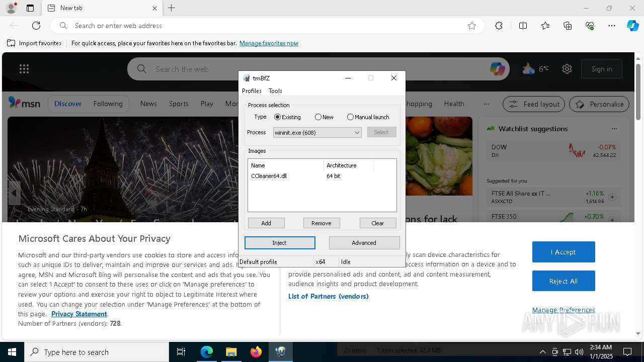Click Architecture column header
The height and width of the screenshot is (362, 644).
click(x=349, y=165)
